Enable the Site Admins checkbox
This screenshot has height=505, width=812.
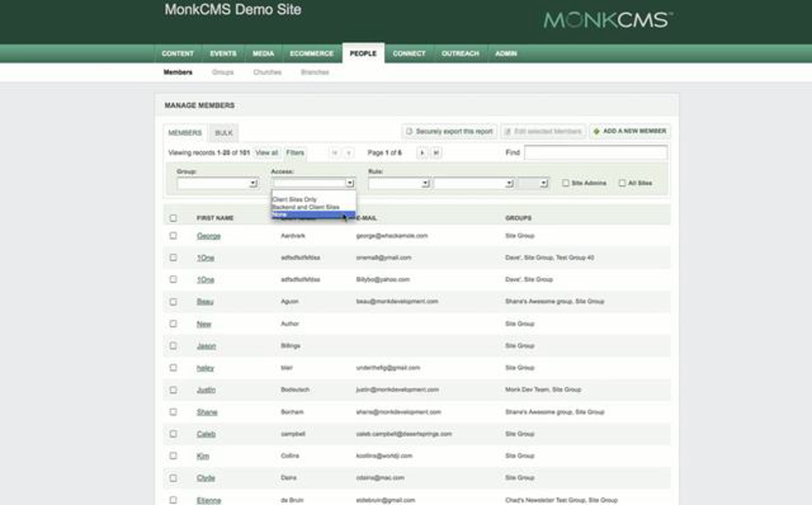coord(565,183)
